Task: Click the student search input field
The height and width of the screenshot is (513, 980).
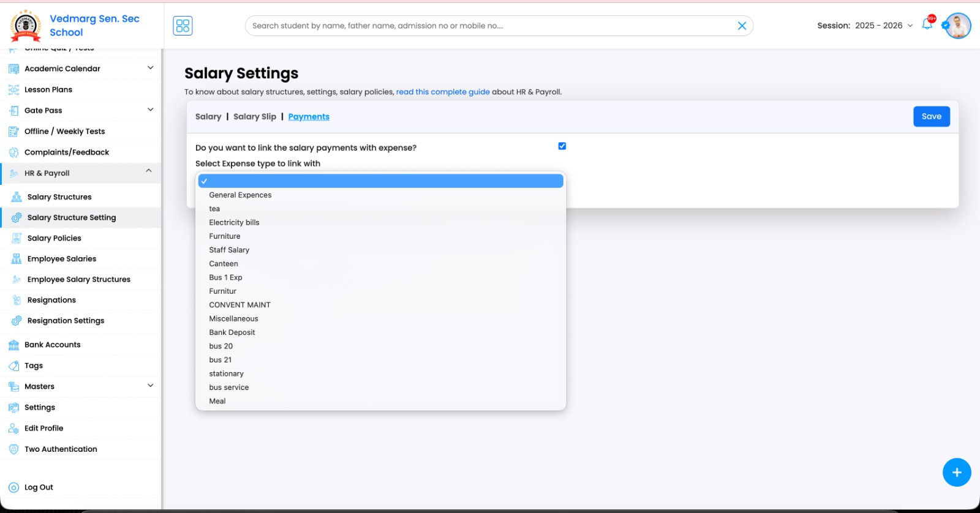Action: 490,26
